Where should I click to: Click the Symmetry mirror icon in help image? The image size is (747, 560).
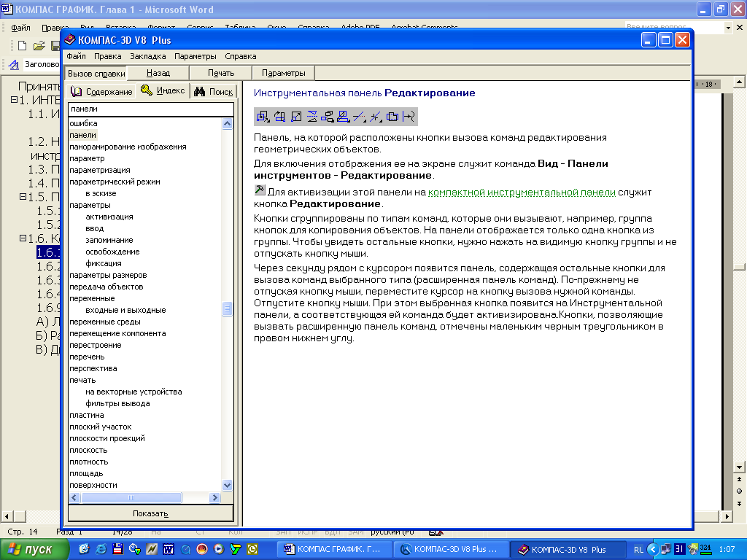coord(312,116)
